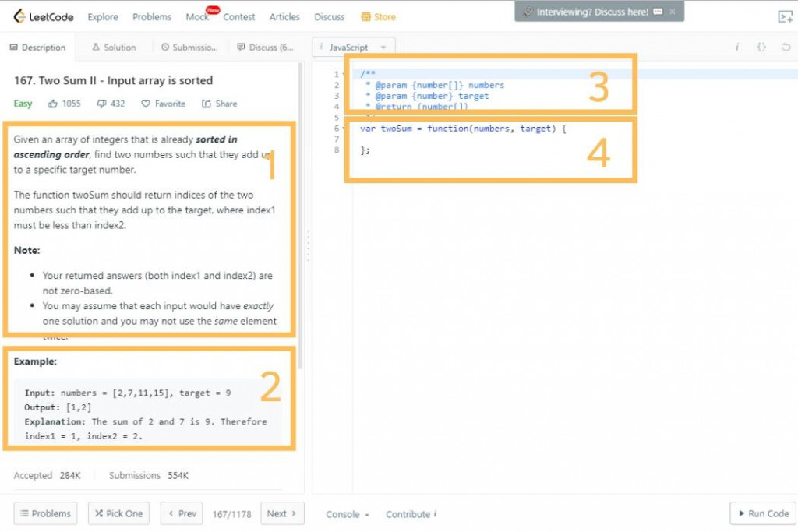Click the twoSum function declaration line
The image size is (798, 532).
coord(463,129)
